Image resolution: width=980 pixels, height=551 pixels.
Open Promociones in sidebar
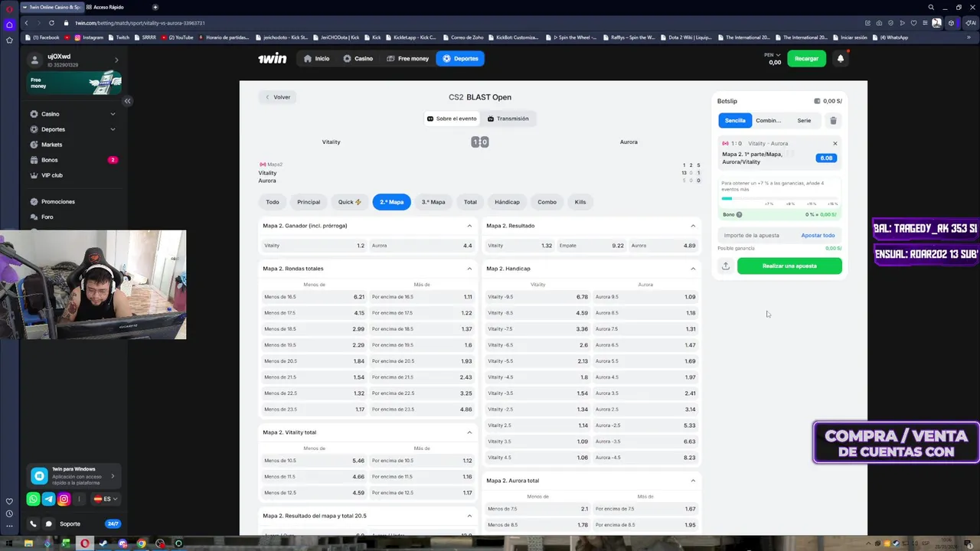58,201
